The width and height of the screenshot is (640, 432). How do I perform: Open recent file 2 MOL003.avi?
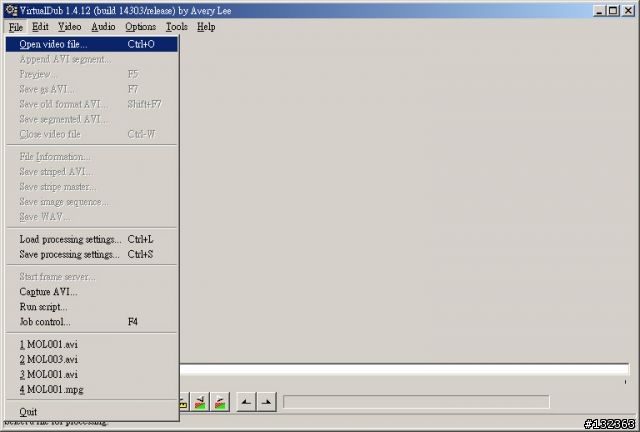92,360
